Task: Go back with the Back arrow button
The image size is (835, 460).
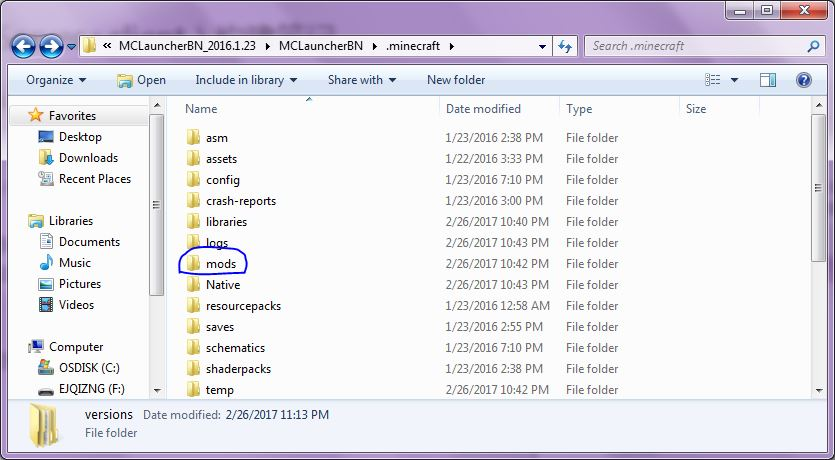Action: pos(23,47)
